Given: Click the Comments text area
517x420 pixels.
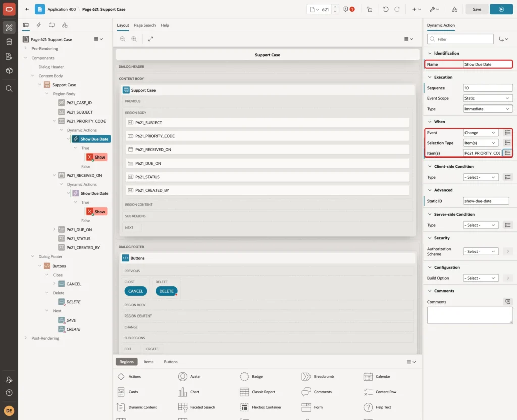Looking at the screenshot, I should coord(470,315).
